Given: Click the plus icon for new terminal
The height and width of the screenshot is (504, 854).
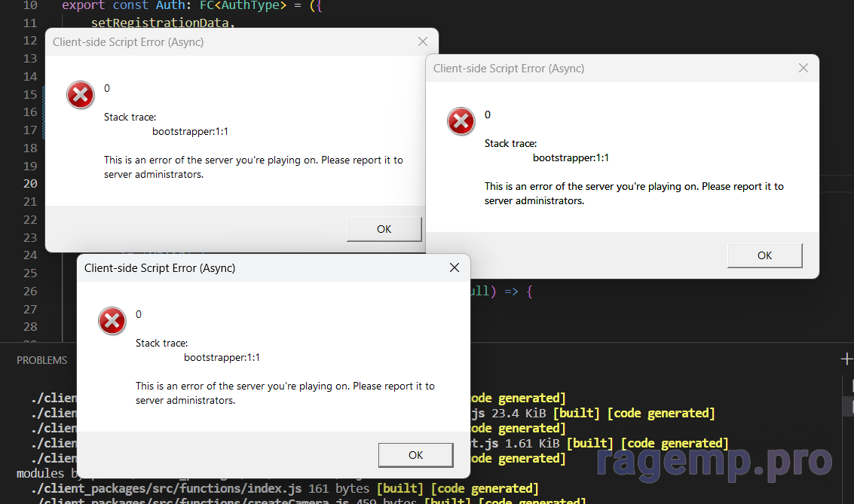Looking at the screenshot, I should click(846, 359).
